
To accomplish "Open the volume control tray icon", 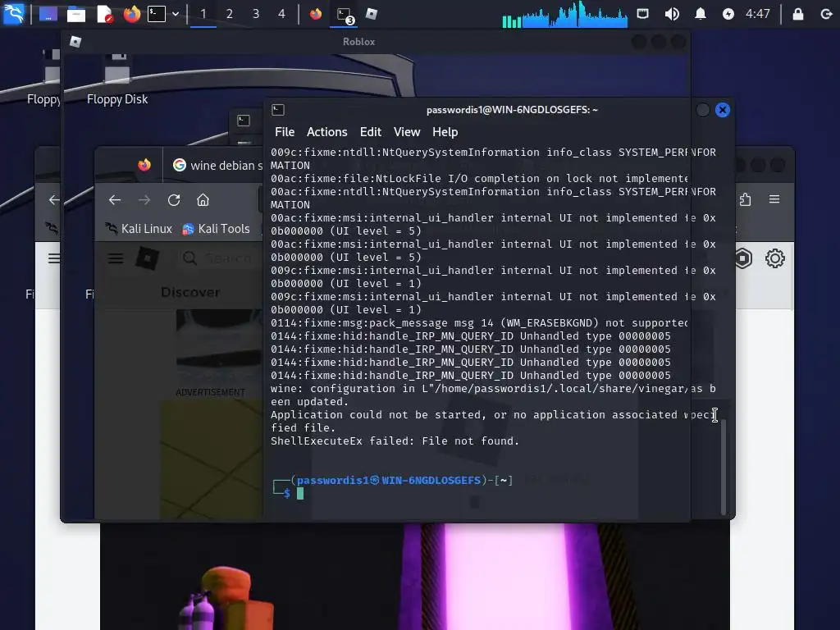I will coord(672,14).
